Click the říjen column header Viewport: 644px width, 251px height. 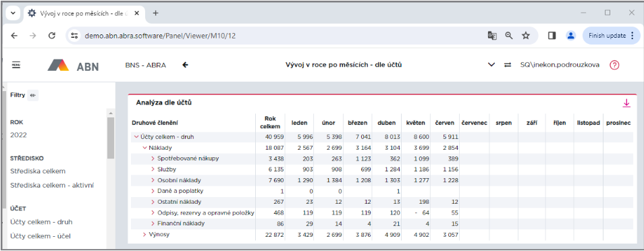click(x=560, y=122)
